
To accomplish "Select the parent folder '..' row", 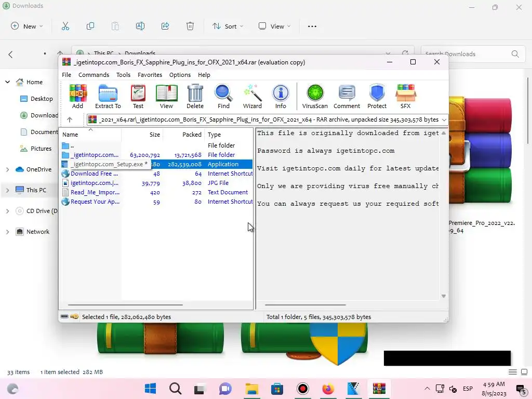I will [x=156, y=145].
